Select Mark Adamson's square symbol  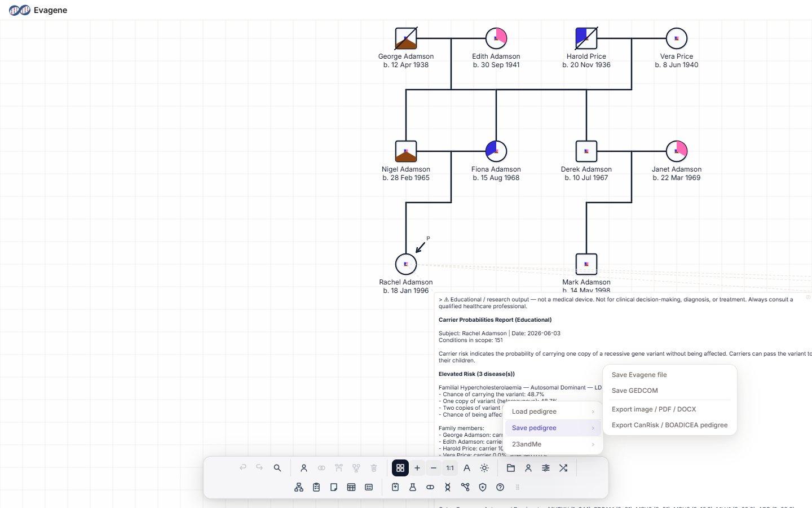click(x=586, y=264)
